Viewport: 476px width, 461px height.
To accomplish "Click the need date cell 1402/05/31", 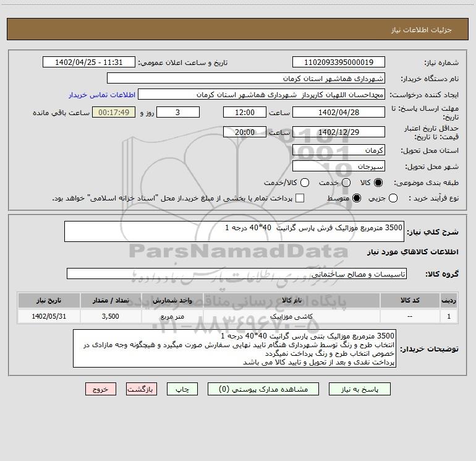I will (x=49, y=317).
